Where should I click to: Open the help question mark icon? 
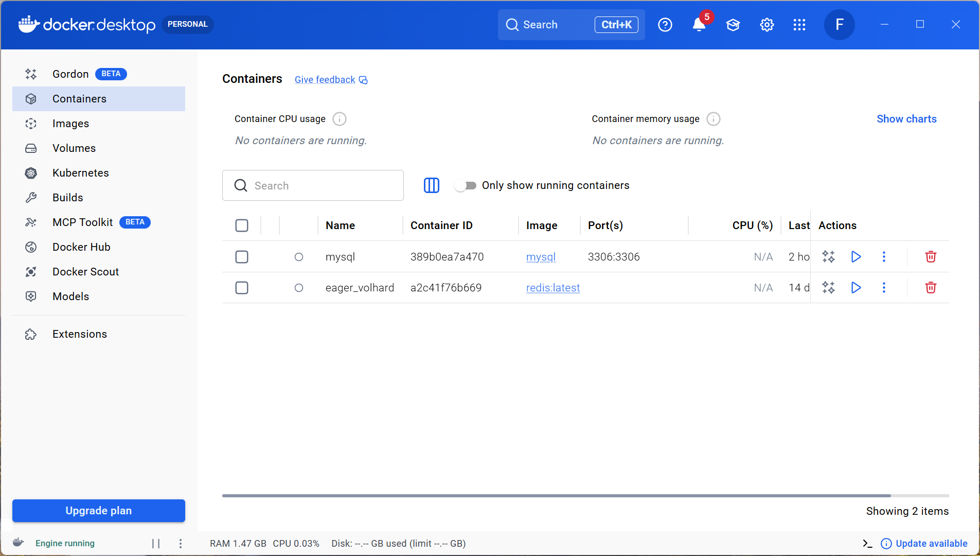665,25
